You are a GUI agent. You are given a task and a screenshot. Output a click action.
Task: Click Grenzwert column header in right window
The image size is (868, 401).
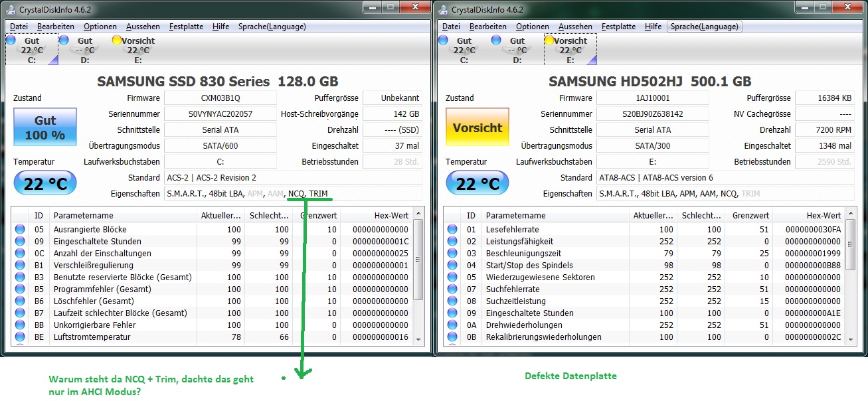[749, 215]
